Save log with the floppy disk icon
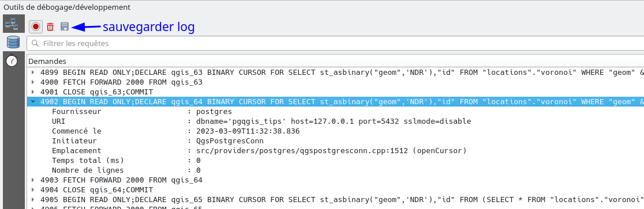Screen dimensions: 644x209 (65, 26)
